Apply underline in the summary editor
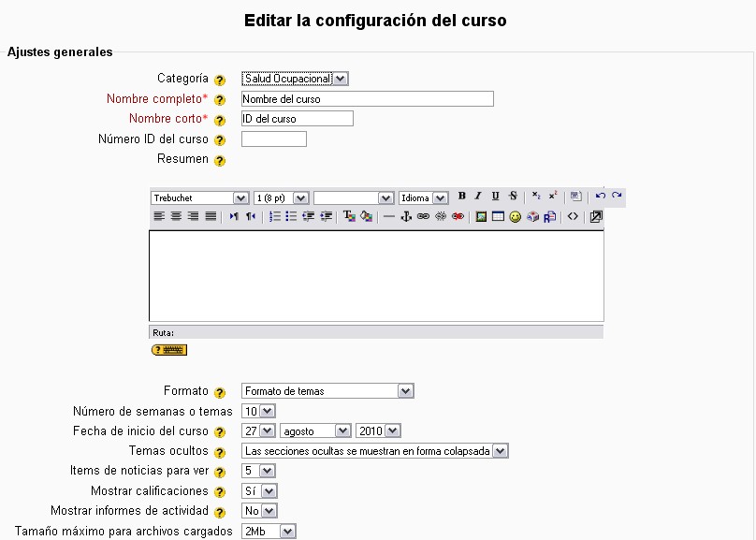This screenshot has height=540, width=756. pos(495,197)
